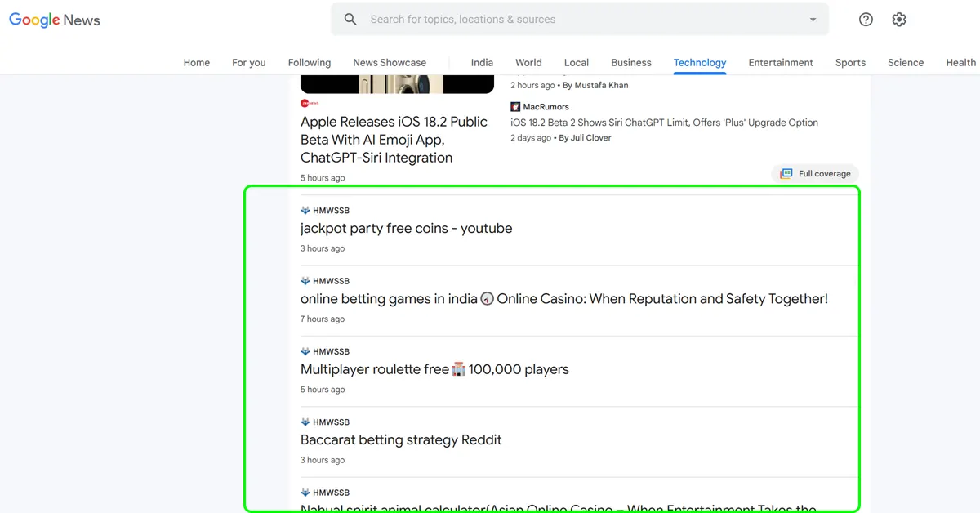
Task: Open the Sports tab
Action: point(850,63)
